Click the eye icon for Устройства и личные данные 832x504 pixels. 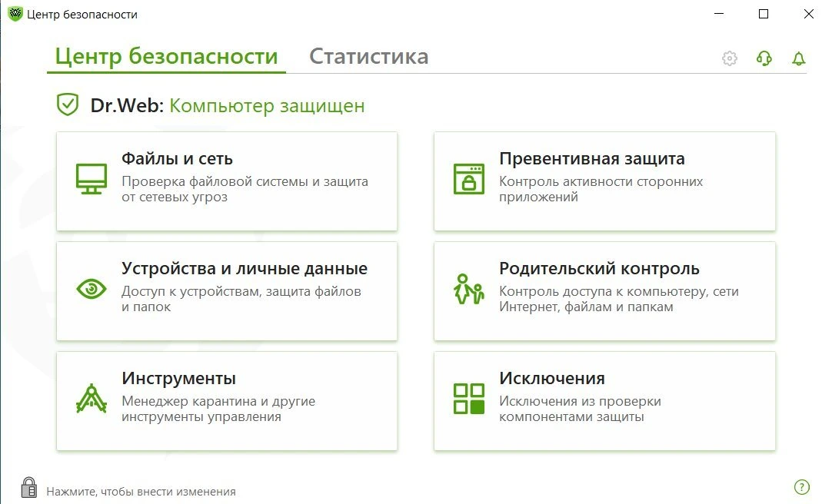coord(92,289)
